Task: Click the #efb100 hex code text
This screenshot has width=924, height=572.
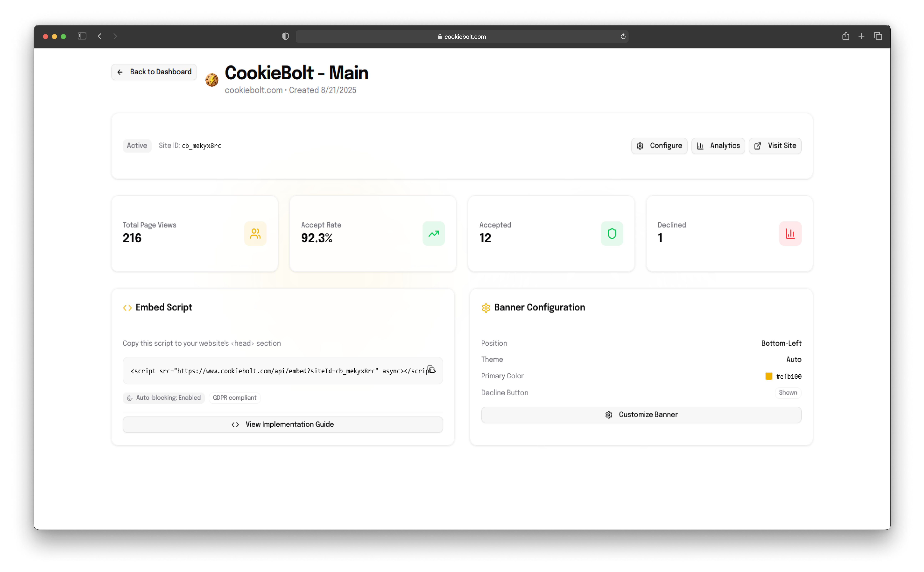Action: (789, 376)
